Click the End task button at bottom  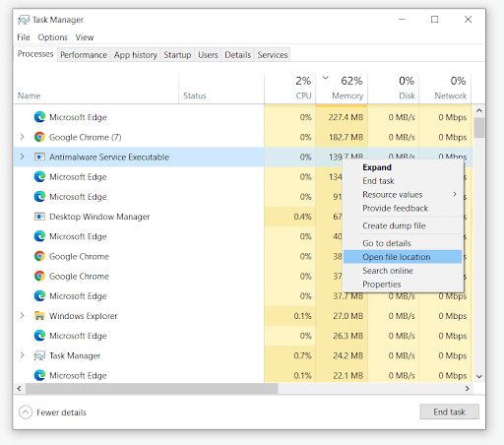449,412
